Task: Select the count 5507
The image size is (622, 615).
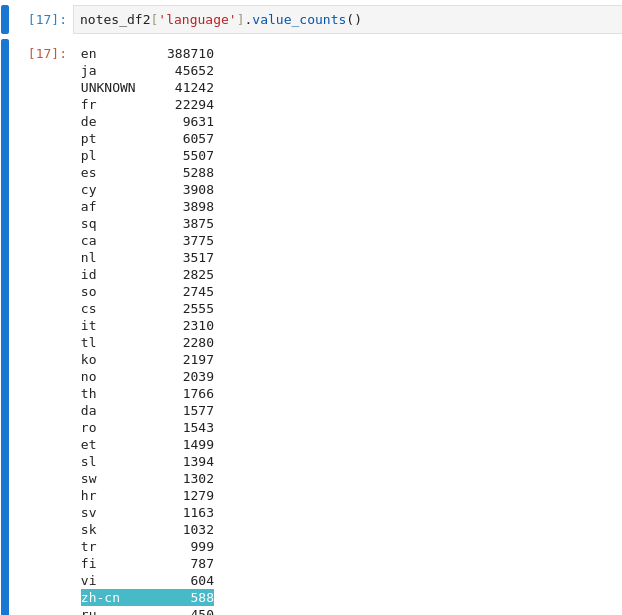Action: coord(198,156)
